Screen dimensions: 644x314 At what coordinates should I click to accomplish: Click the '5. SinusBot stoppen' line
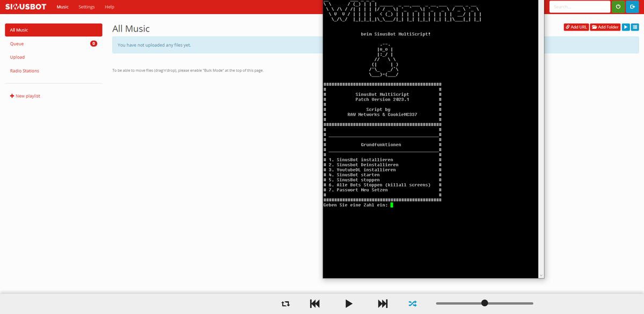point(354,180)
